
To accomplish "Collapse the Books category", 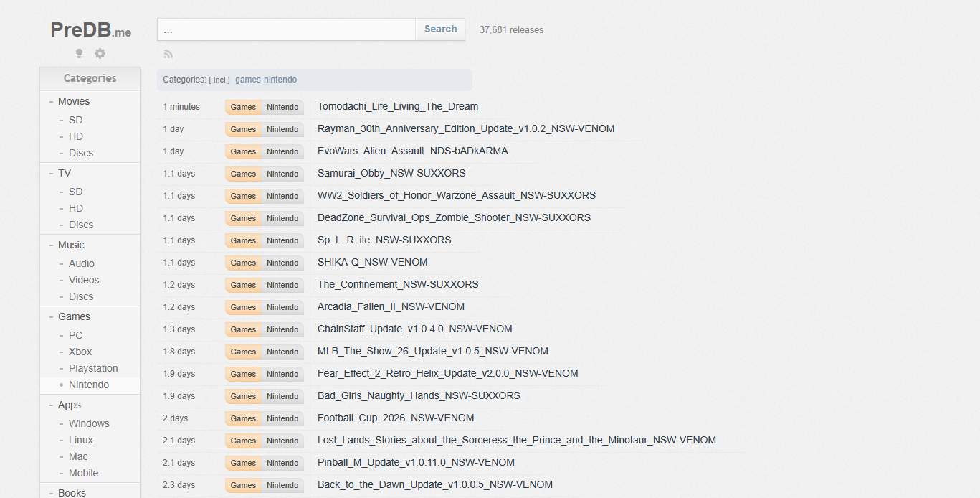I will [x=52, y=493].
